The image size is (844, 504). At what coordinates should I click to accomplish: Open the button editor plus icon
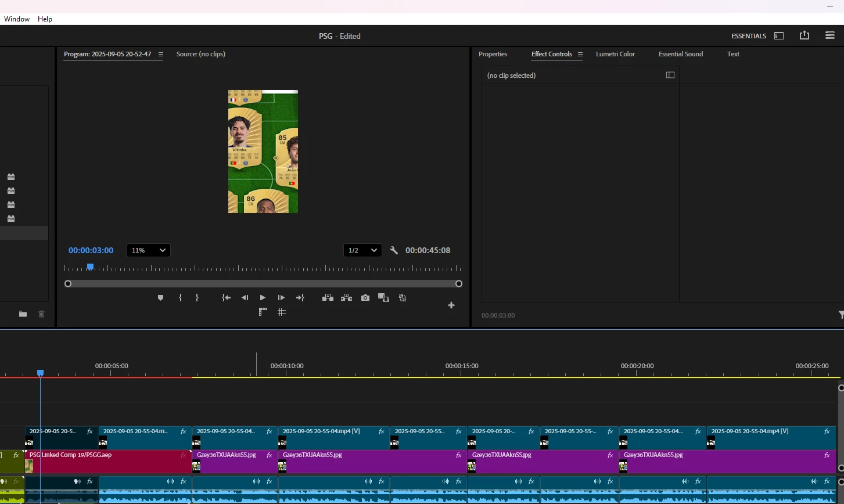point(451,305)
